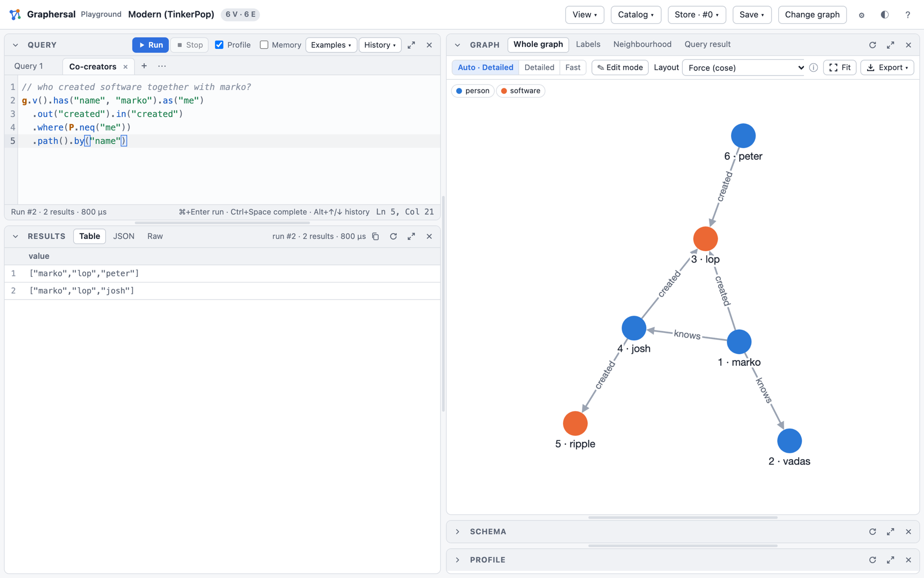Screen dimensions: 924x578
Task: Run the current query
Action: [x=150, y=45]
